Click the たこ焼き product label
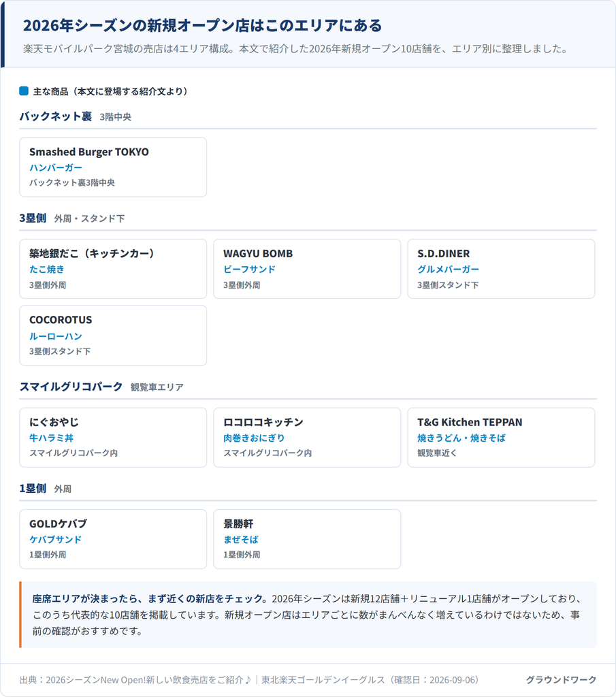616x697 pixels. (x=47, y=270)
